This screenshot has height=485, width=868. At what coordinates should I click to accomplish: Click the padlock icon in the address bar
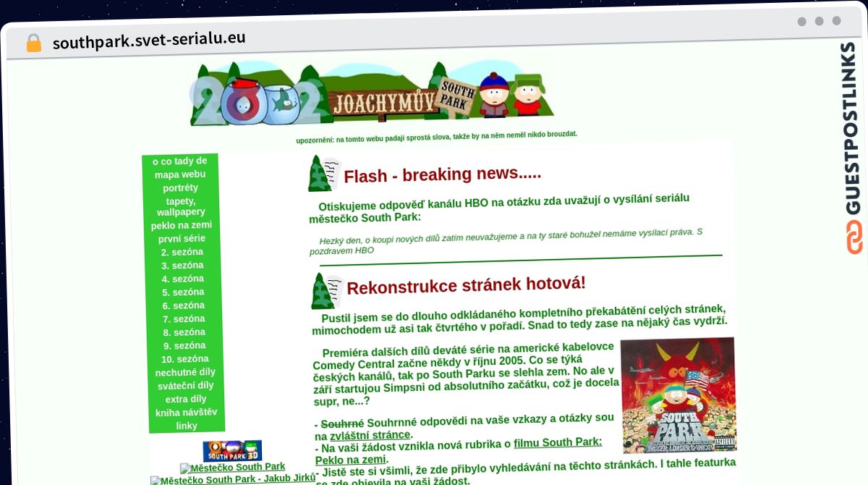click(x=33, y=43)
